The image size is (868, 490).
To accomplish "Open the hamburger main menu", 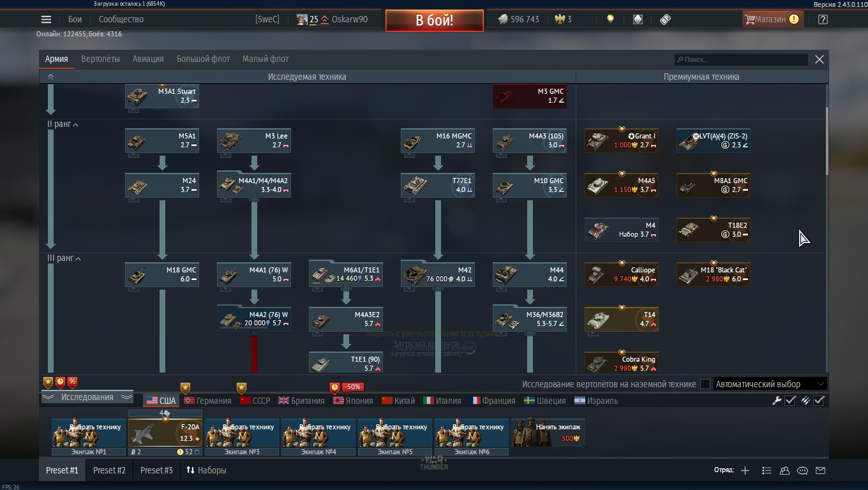I will coord(46,19).
